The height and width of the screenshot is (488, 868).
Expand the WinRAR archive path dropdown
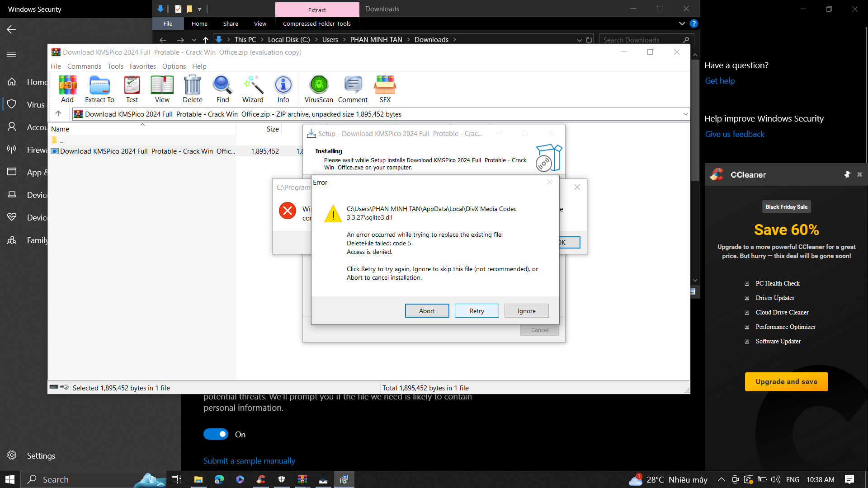[x=685, y=114]
